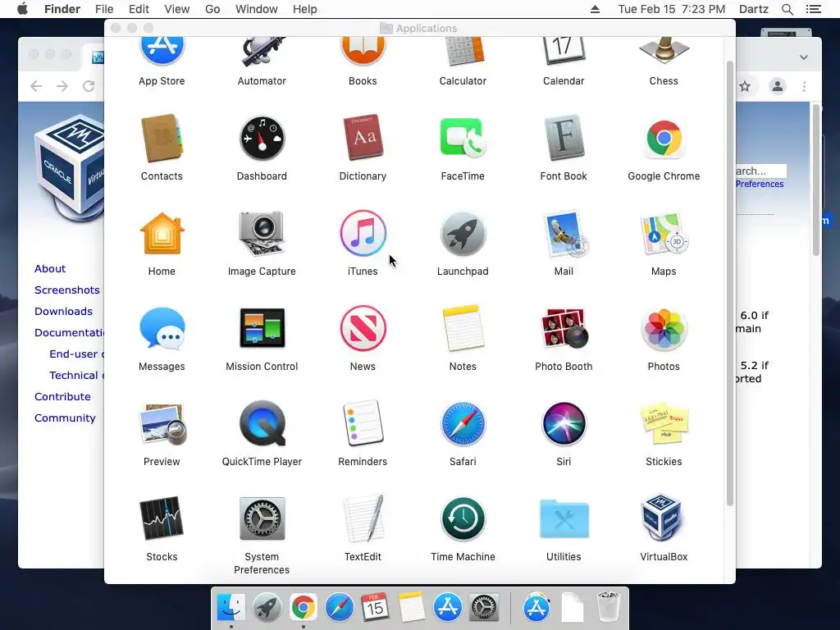Open Chrome three-dot menu
This screenshot has width=840, height=630.
(804, 86)
